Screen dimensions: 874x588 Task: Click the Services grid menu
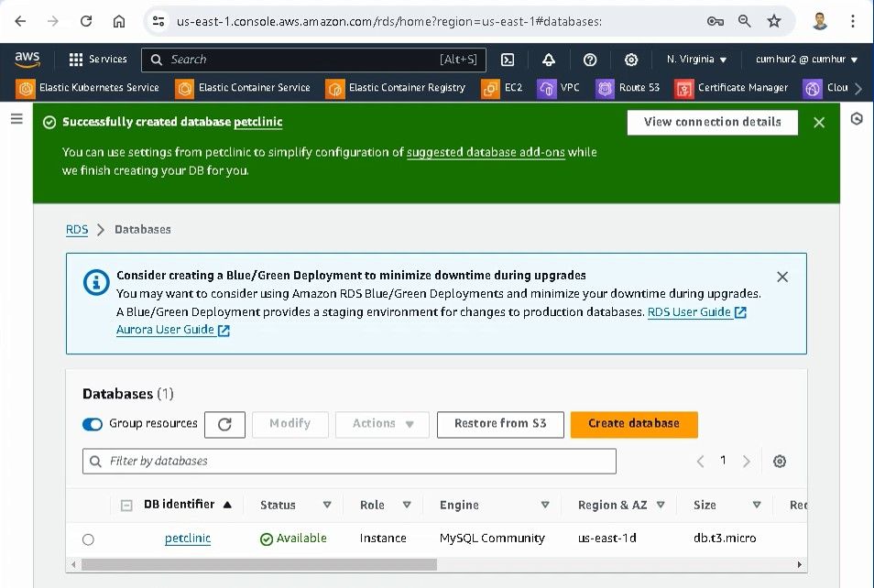[x=97, y=60]
